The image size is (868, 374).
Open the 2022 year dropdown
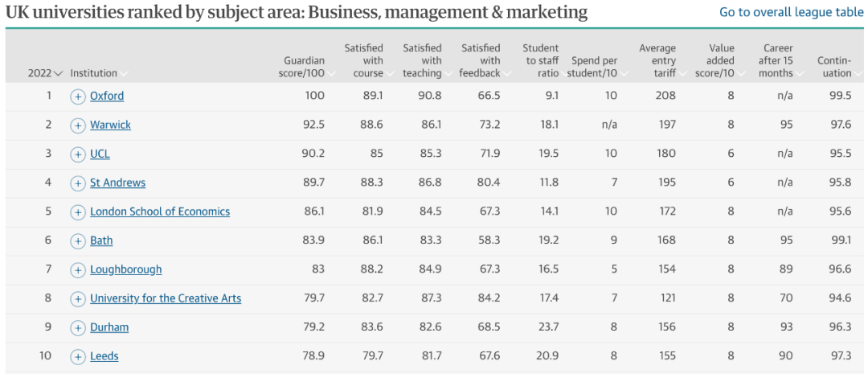tap(45, 73)
